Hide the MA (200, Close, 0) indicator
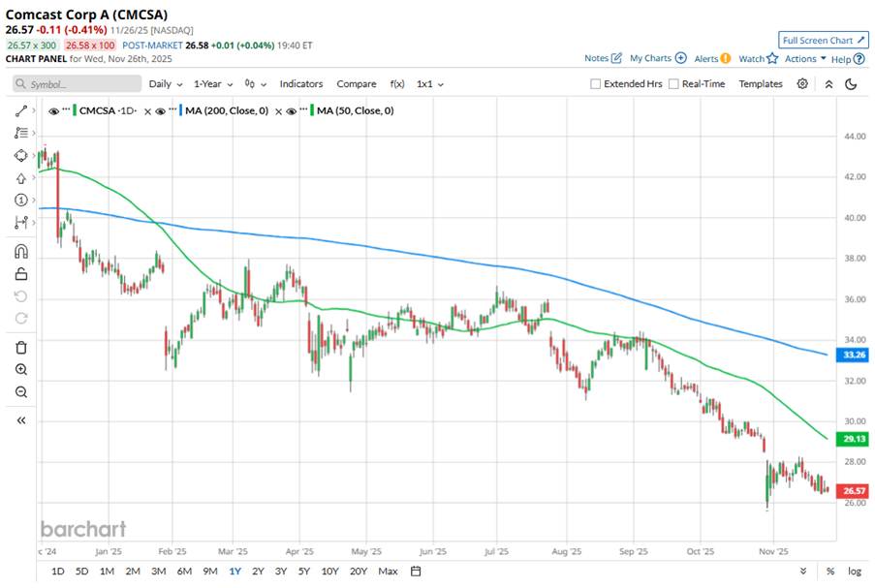The width and height of the screenshot is (875, 588). (161, 111)
